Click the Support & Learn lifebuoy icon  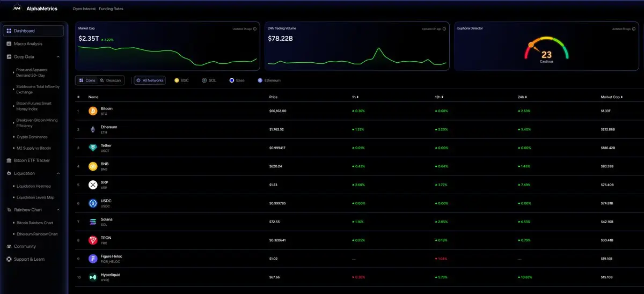click(9, 259)
